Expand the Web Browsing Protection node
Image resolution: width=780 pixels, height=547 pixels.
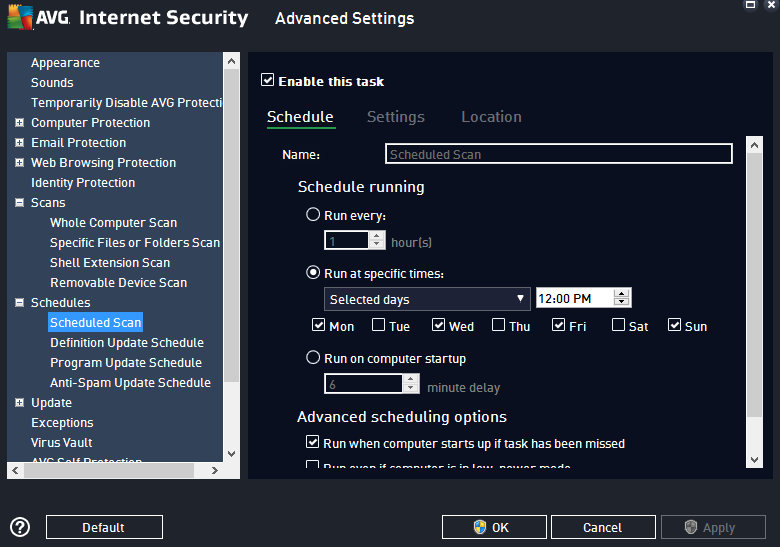[x=19, y=163]
